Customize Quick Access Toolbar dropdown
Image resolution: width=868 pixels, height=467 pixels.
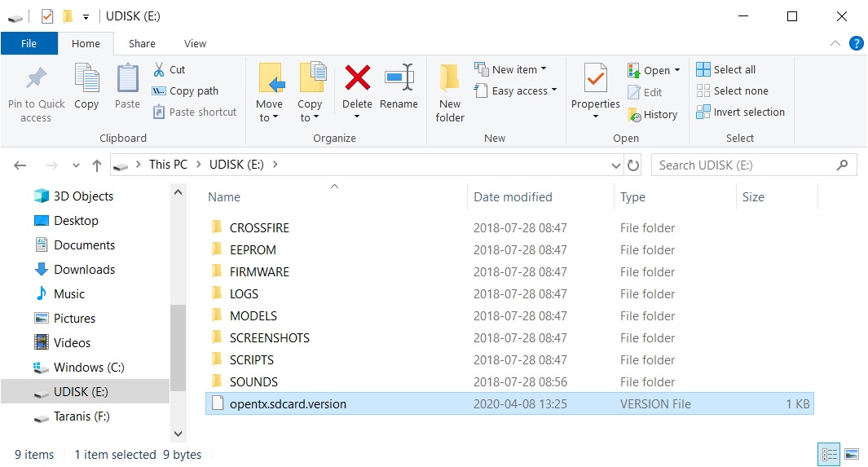86,17
